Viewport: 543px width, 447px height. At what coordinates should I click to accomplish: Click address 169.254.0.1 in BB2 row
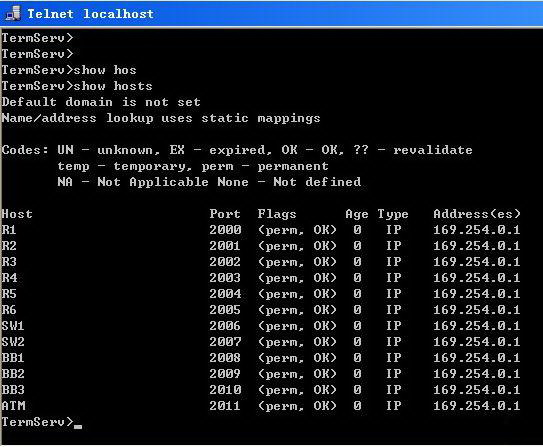tap(477, 374)
